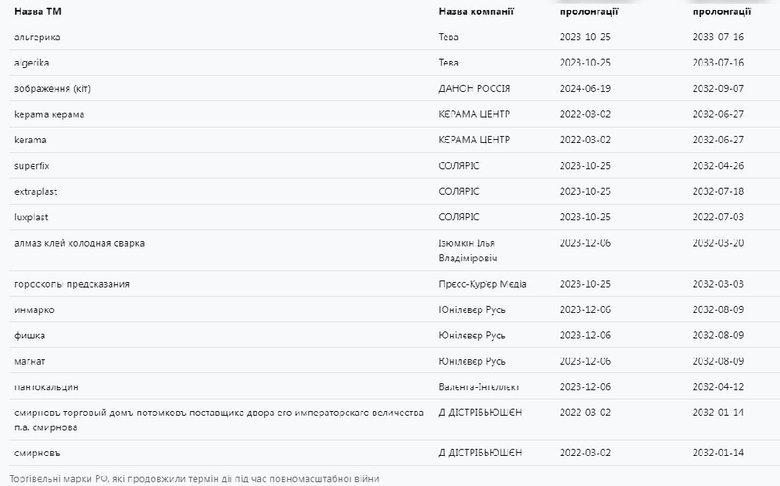Click 'КЕРАМА ЦЕНТР' in the kepama керама row
This screenshot has width=780, height=486.
[474, 114]
